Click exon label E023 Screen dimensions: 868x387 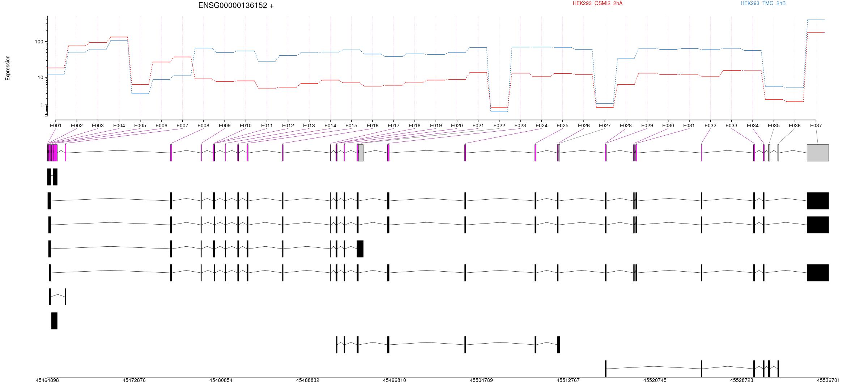pyautogui.click(x=520, y=126)
